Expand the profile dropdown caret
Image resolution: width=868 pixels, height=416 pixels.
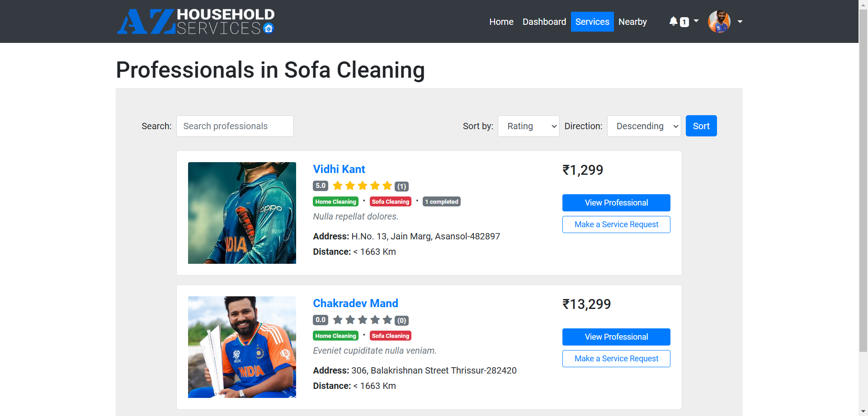click(x=740, y=21)
